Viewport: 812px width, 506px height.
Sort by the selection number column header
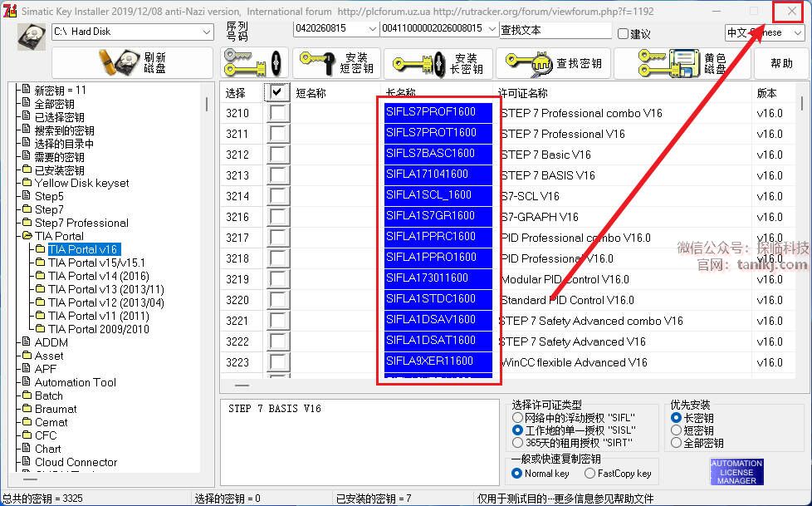[x=236, y=93]
